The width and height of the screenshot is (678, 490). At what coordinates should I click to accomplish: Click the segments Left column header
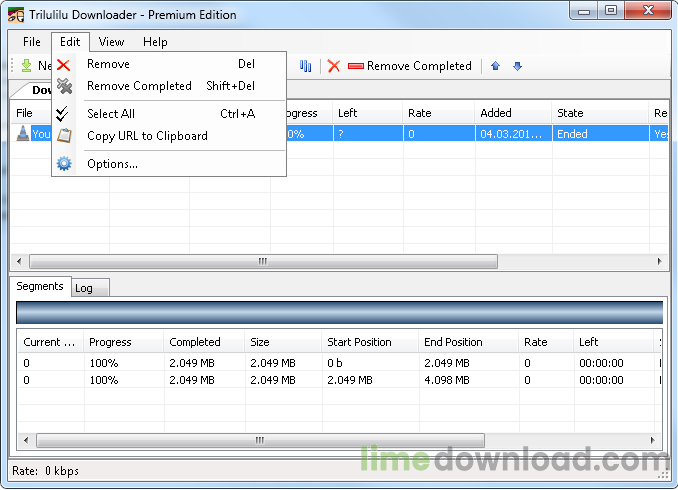613,342
